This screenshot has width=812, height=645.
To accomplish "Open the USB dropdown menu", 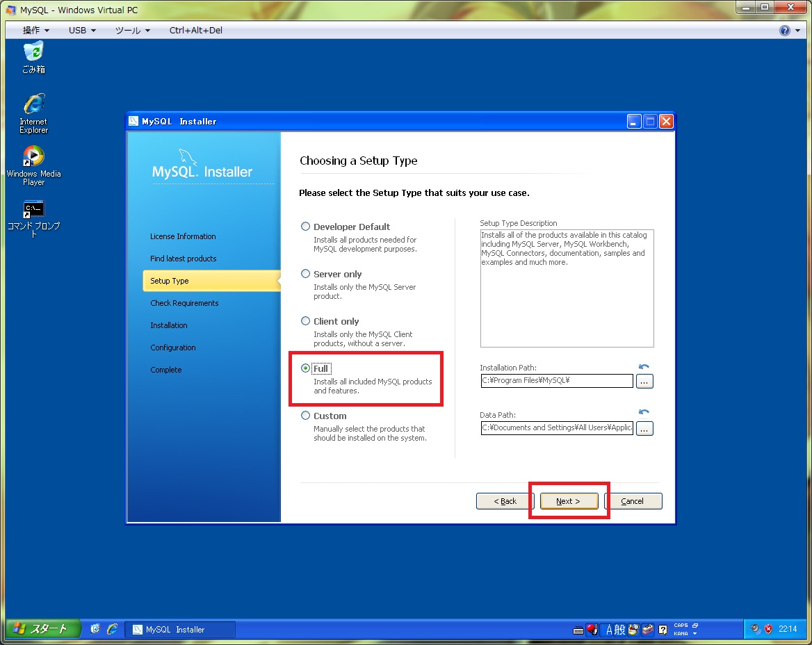I will tap(82, 31).
